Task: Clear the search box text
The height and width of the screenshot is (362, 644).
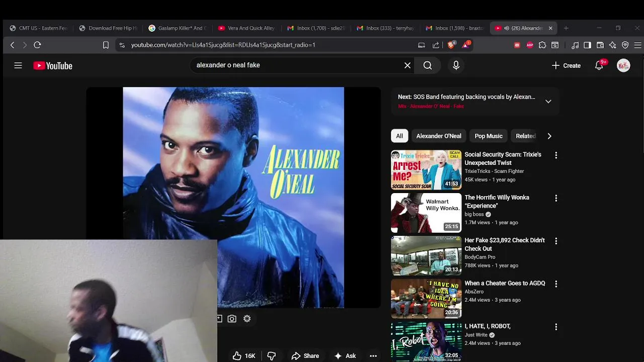Action: [x=408, y=65]
